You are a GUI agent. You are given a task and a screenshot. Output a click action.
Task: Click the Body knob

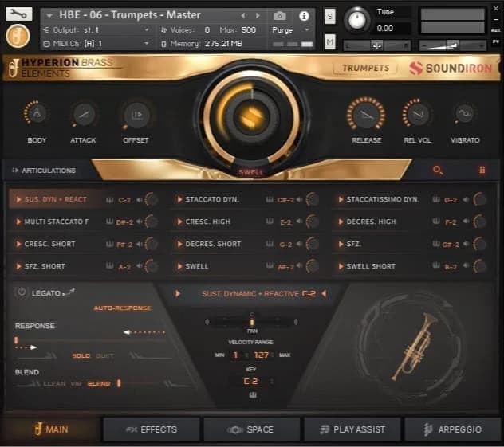[37, 116]
